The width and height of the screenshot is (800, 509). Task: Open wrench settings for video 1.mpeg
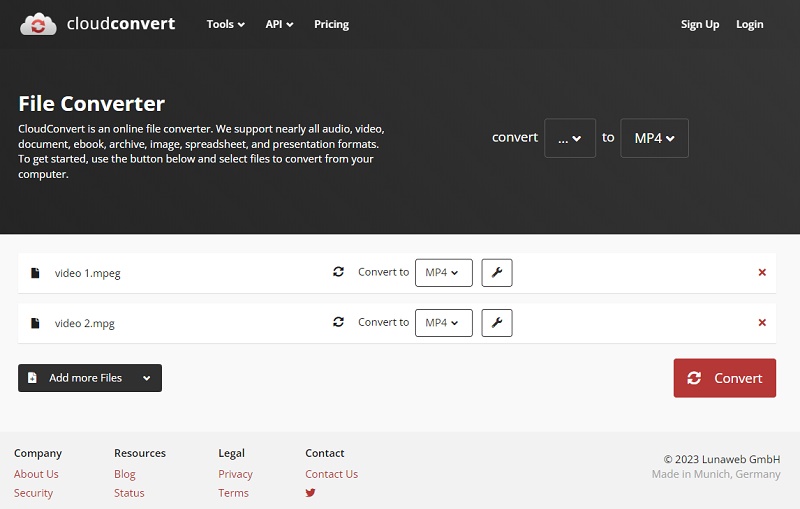coord(497,273)
